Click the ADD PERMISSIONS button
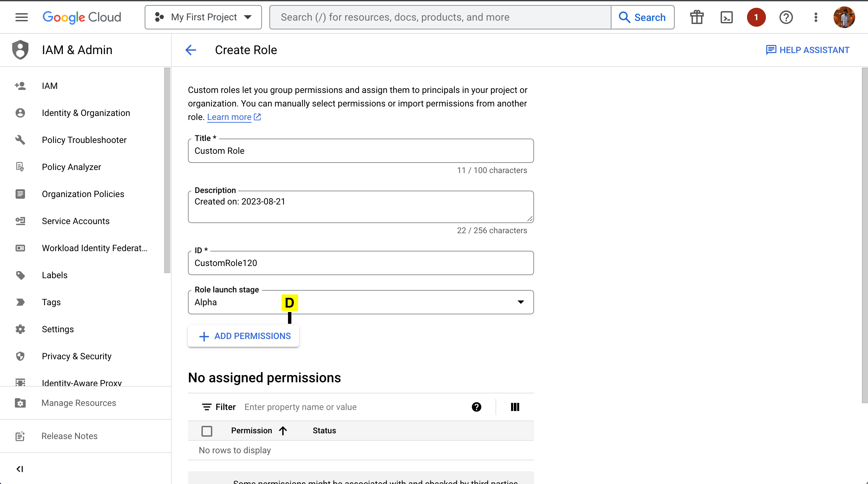This screenshot has height=484, width=868. (x=243, y=336)
